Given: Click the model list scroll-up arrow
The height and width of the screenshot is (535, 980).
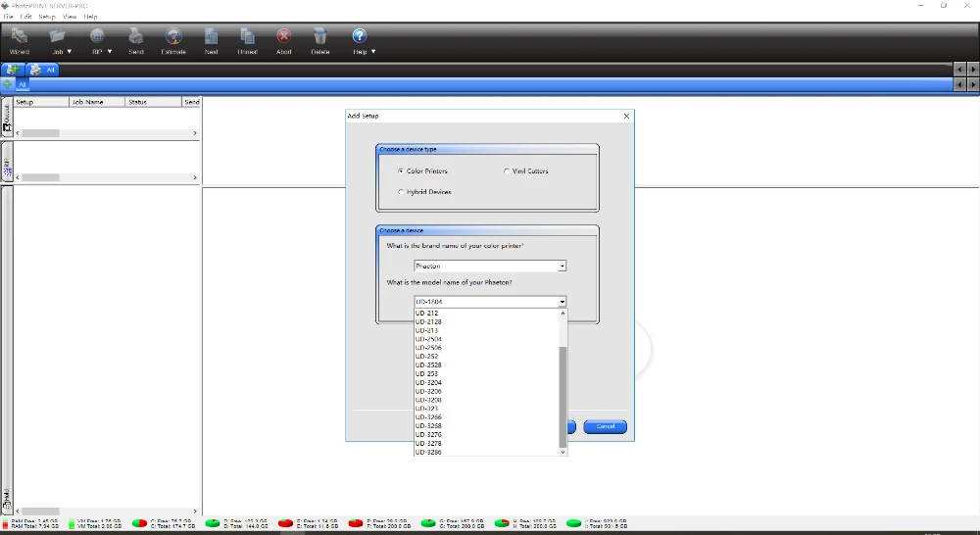Looking at the screenshot, I should pyautogui.click(x=563, y=313).
